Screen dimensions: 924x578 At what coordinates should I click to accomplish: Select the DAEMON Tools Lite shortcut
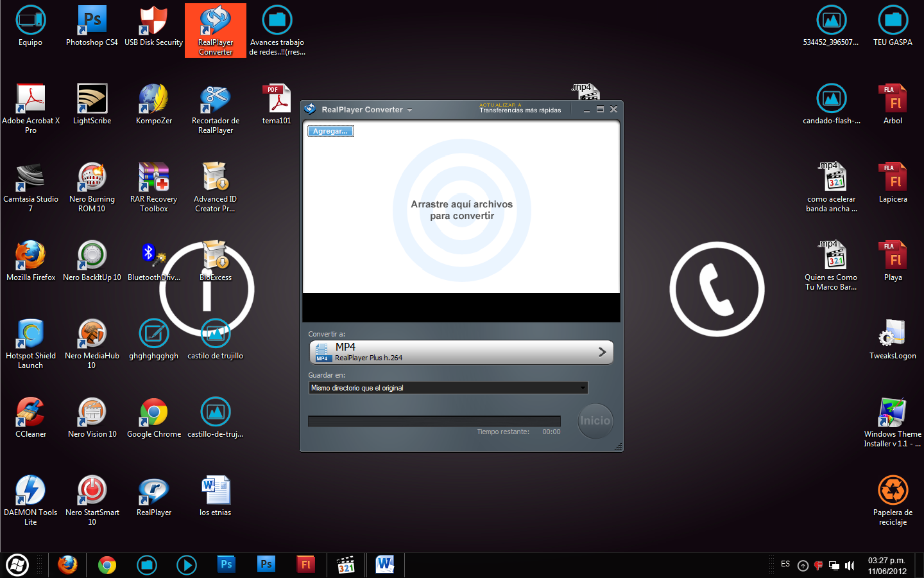(31, 501)
